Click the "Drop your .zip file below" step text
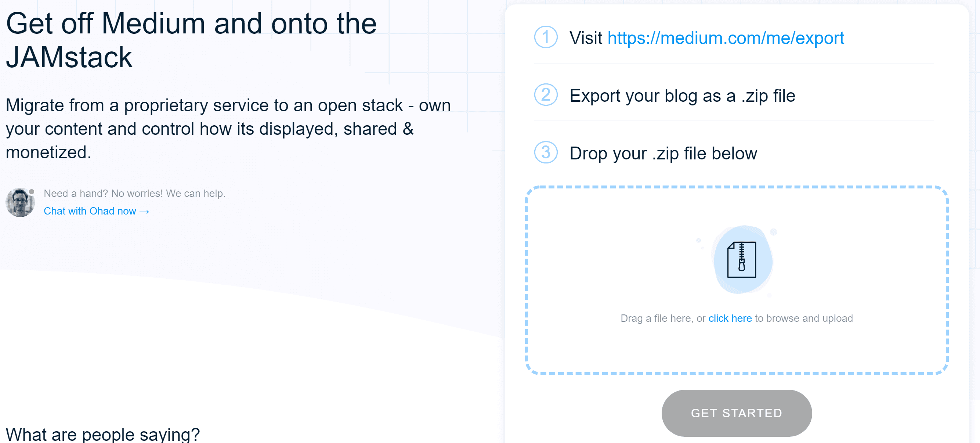The image size is (980, 443). coord(663,154)
